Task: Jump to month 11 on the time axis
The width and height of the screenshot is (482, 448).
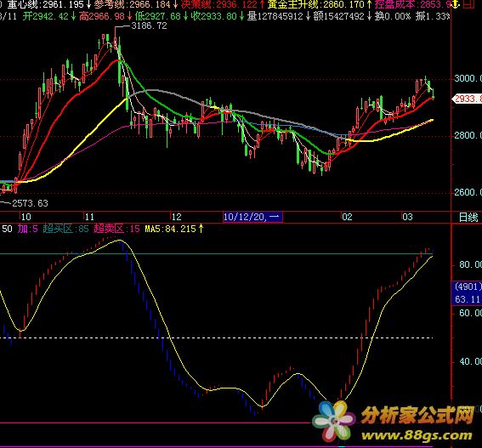Action: point(89,217)
